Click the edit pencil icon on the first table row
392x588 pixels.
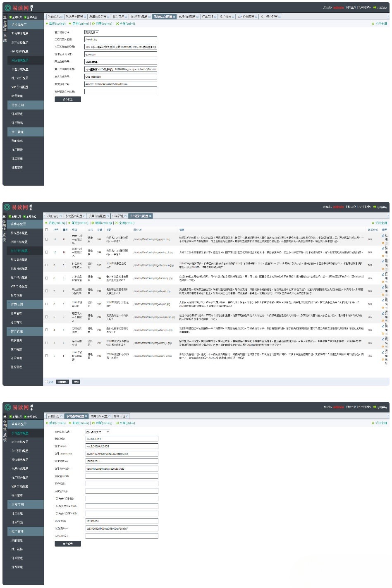382,235
